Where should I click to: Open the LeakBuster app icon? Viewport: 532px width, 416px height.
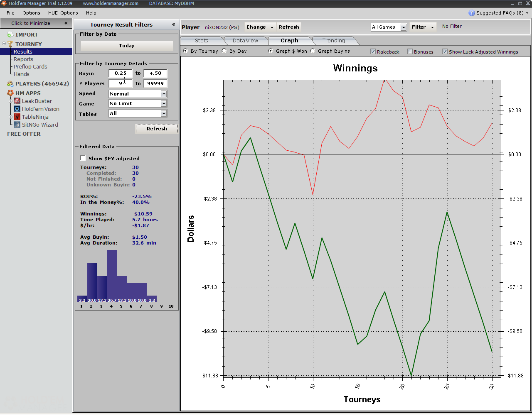[17, 101]
